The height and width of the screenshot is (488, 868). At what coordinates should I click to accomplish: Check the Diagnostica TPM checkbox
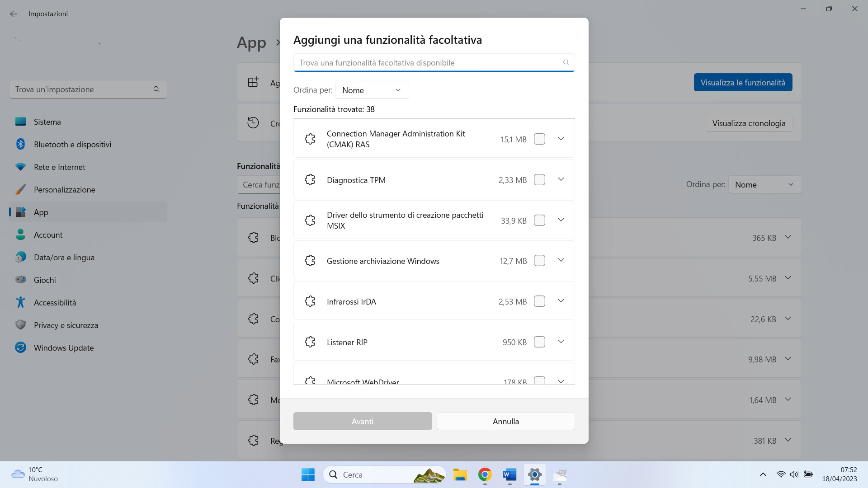click(x=539, y=180)
